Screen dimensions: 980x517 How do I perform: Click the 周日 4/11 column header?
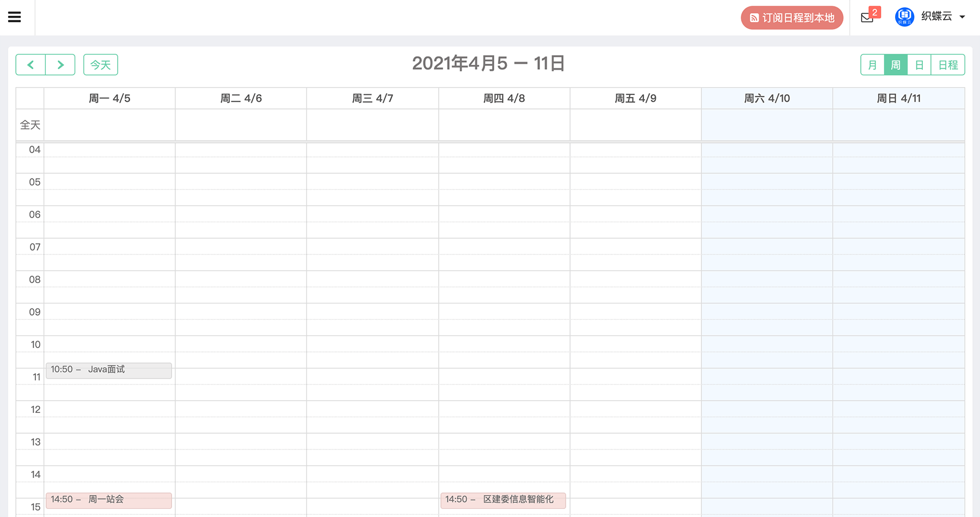(899, 99)
